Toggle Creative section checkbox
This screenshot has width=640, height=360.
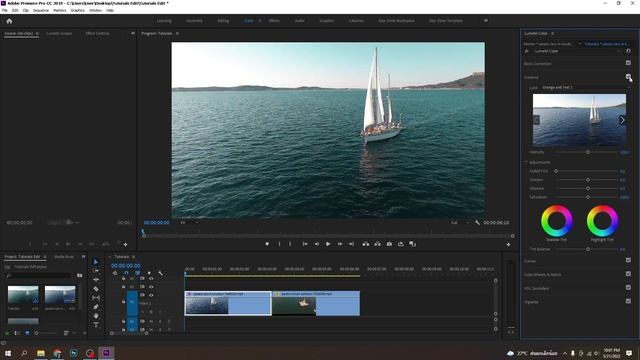click(628, 76)
